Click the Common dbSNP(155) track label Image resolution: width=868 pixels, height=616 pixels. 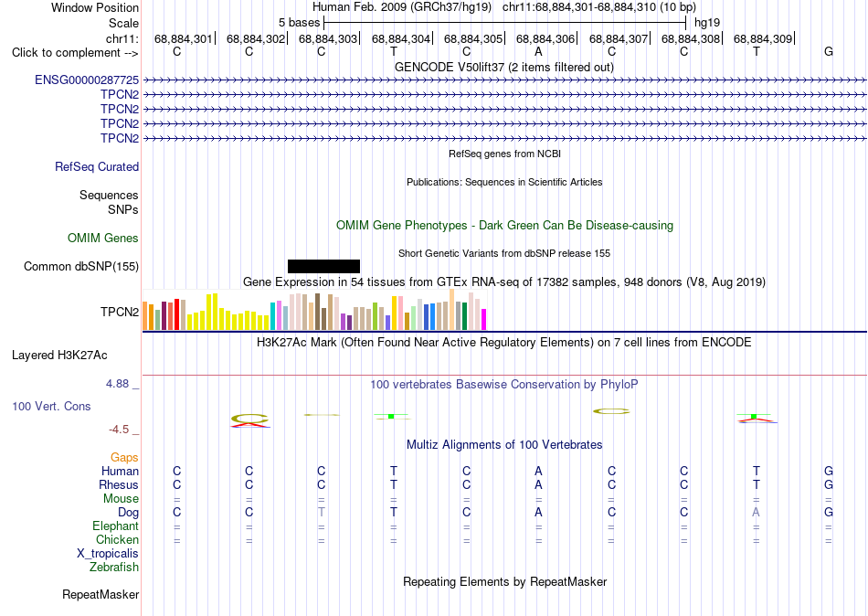tap(81, 267)
